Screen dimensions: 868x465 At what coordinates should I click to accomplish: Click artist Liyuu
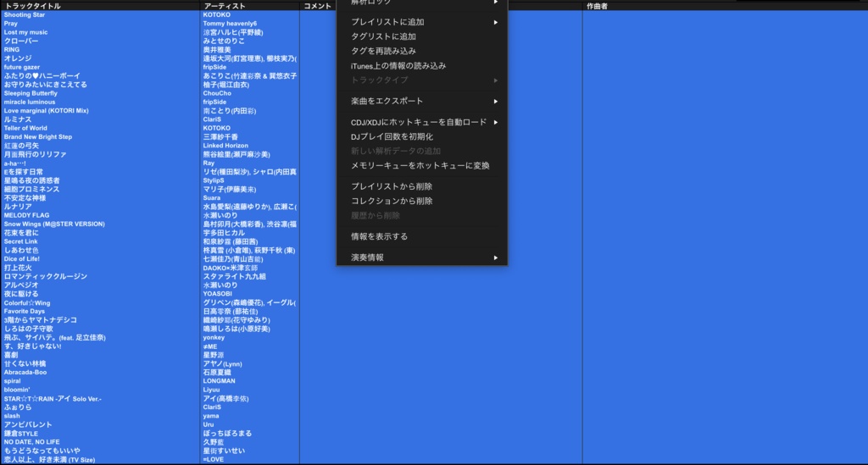click(x=211, y=390)
